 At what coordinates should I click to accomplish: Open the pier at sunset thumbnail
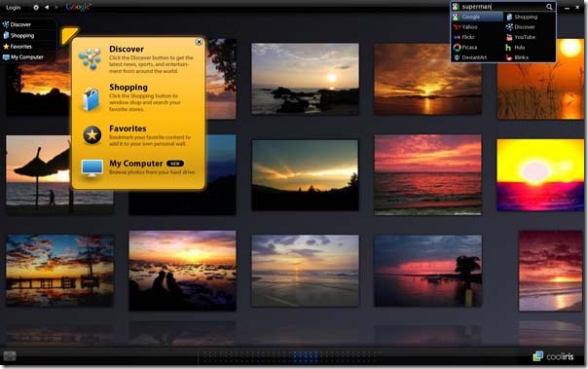[59, 271]
